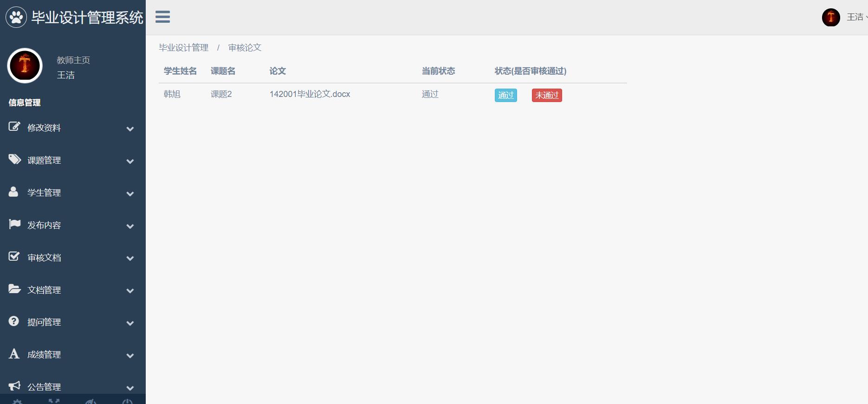Click the 课题2 cell
The width and height of the screenshot is (868, 404).
click(x=221, y=94)
